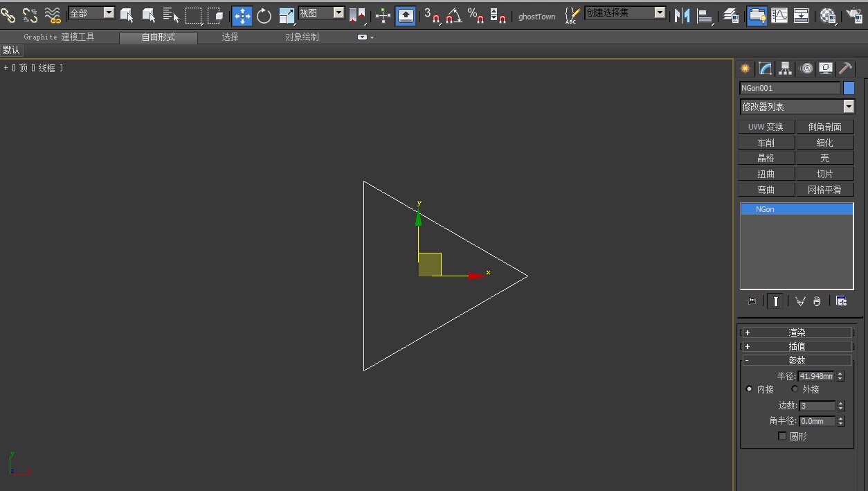The image size is (868, 491).
Task: Toggle Show End Result icon
Action: pos(776,301)
